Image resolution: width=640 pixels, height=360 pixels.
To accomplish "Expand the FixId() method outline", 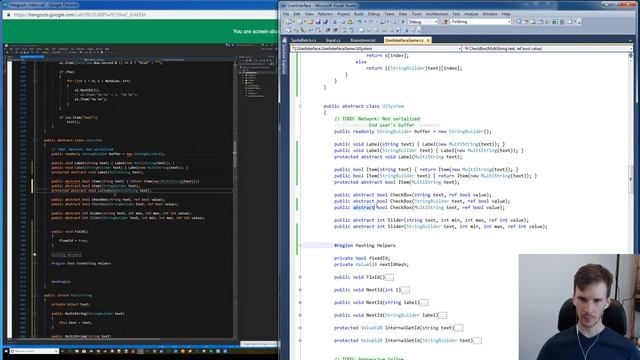I will point(300,277).
